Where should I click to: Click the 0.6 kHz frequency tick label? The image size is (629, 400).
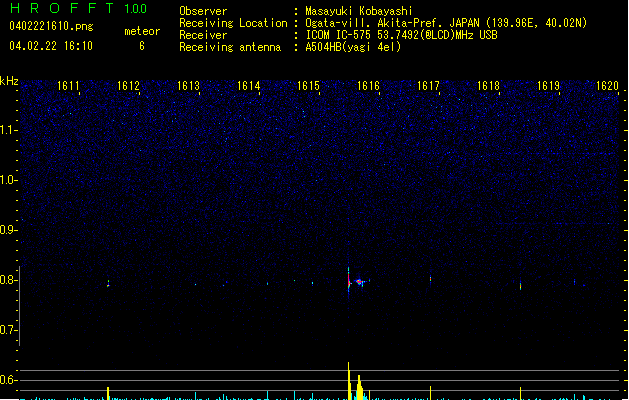pos(8,380)
